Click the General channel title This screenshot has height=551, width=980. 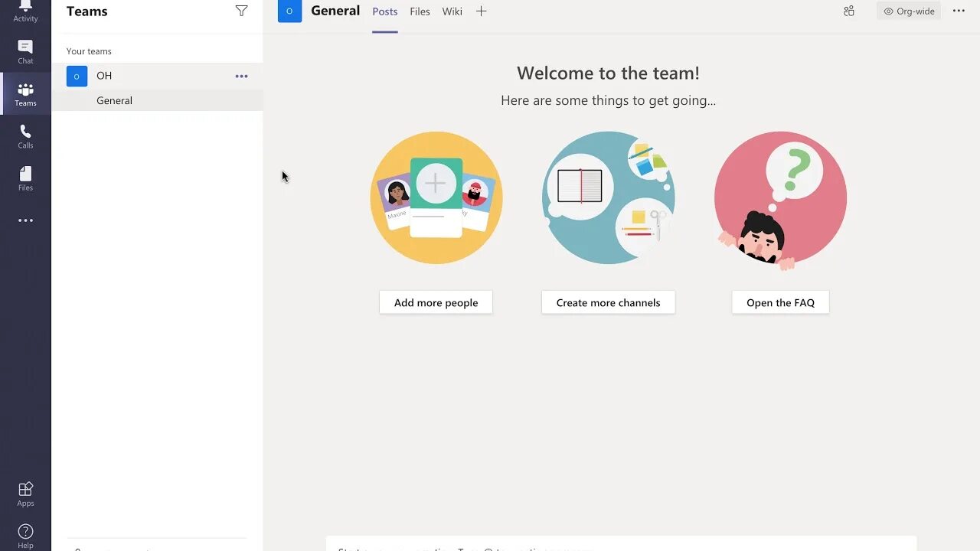tap(335, 11)
